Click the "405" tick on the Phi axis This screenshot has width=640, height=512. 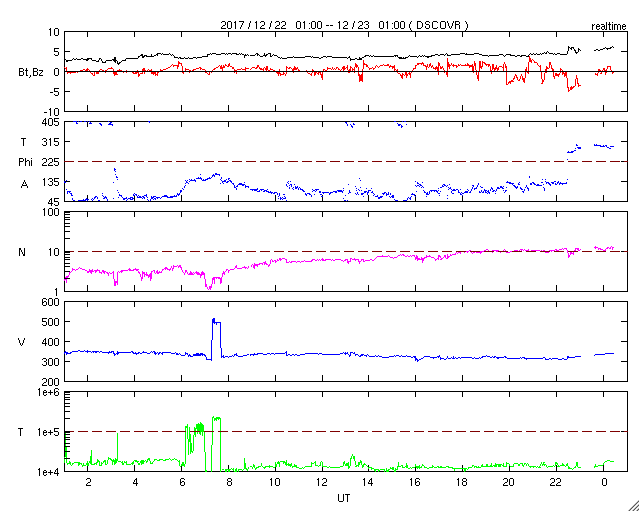coord(51,122)
